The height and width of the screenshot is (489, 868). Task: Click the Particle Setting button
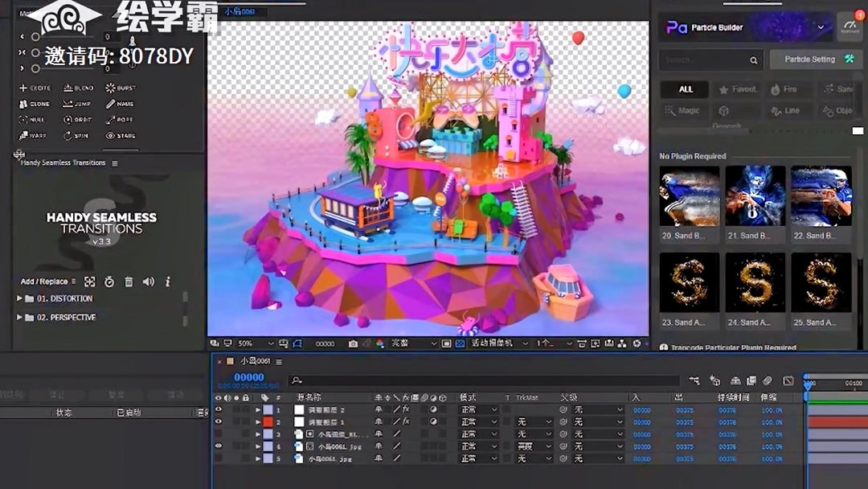point(815,59)
